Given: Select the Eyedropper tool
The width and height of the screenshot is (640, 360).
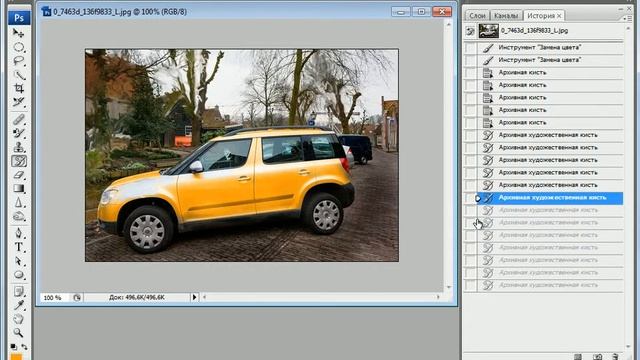Looking at the screenshot, I should (x=18, y=305).
